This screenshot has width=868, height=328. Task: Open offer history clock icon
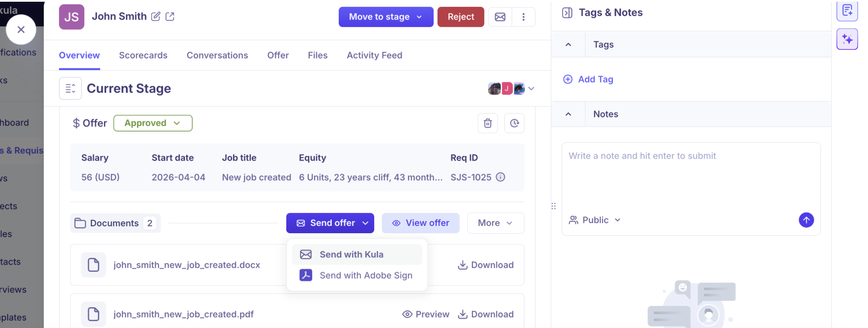coord(514,123)
